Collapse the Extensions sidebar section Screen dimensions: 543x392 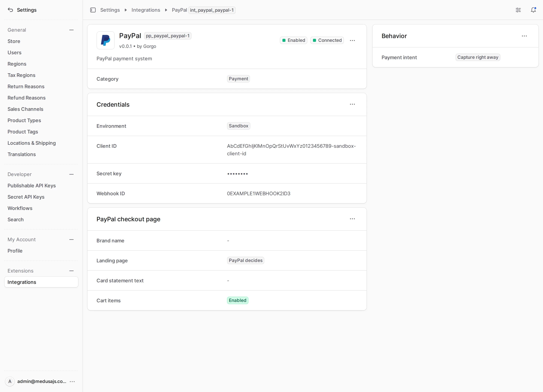pos(71,271)
